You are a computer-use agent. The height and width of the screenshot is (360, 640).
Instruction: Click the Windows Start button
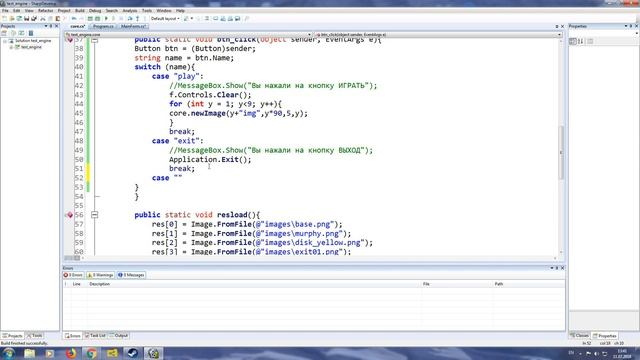pyautogui.click(x=8, y=353)
